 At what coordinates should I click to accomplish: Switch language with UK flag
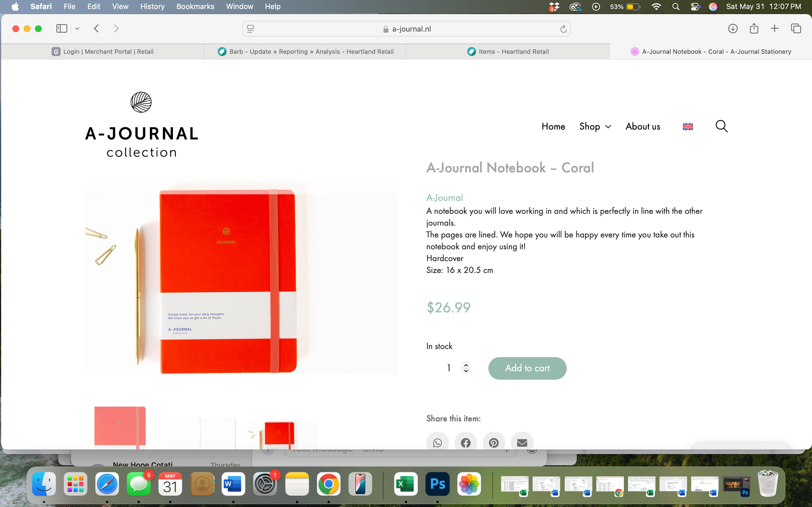click(x=687, y=127)
